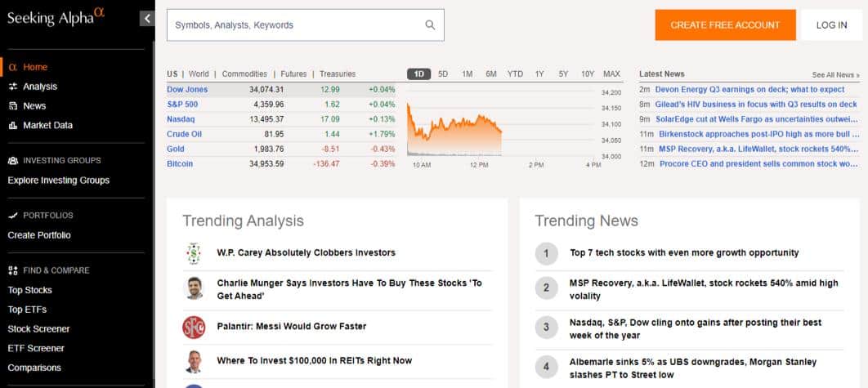Open Top Stocks in sidebar
This screenshot has height=388, width=868.
point(30,290)
